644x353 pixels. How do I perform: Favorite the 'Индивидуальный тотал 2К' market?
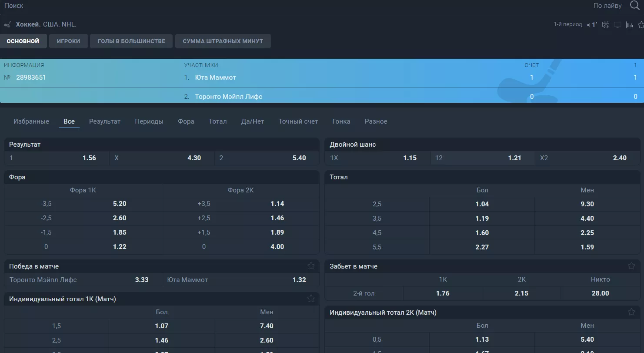[x=631, y=312]
